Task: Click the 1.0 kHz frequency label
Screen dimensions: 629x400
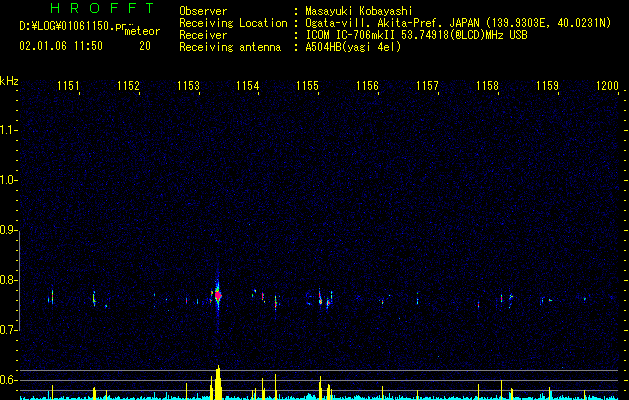Action: tap(8, 180)
